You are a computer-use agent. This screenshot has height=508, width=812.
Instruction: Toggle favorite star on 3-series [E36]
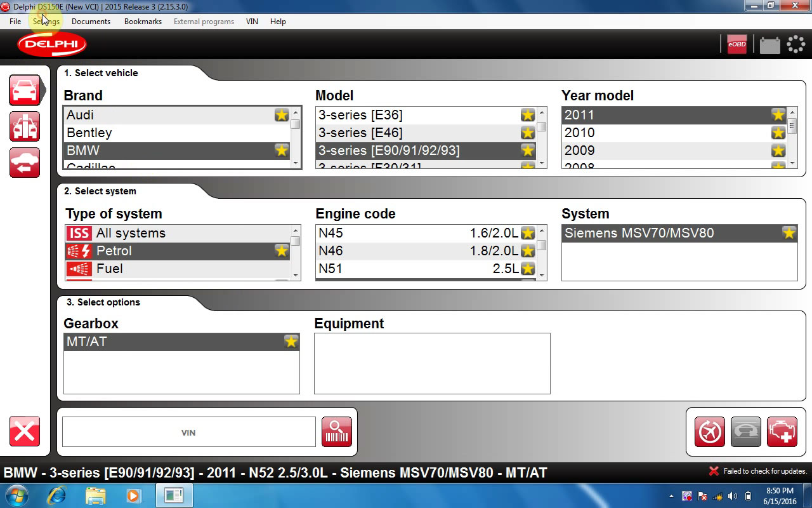tap(528, 115)
